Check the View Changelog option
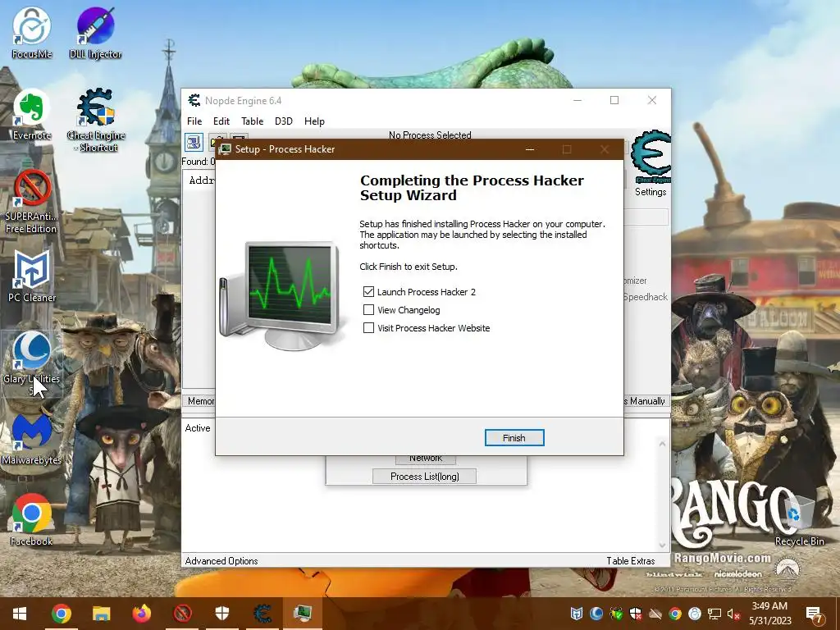 coord(368,310)
